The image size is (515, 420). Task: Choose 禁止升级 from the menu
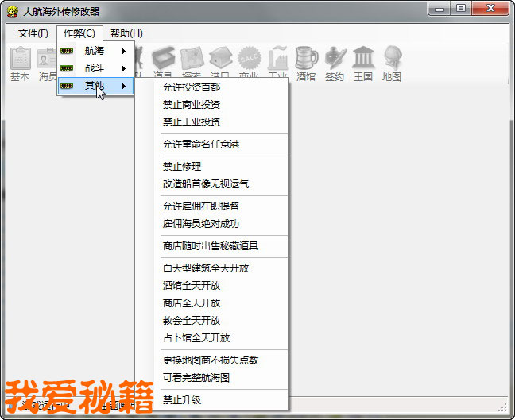pos(182,400)
